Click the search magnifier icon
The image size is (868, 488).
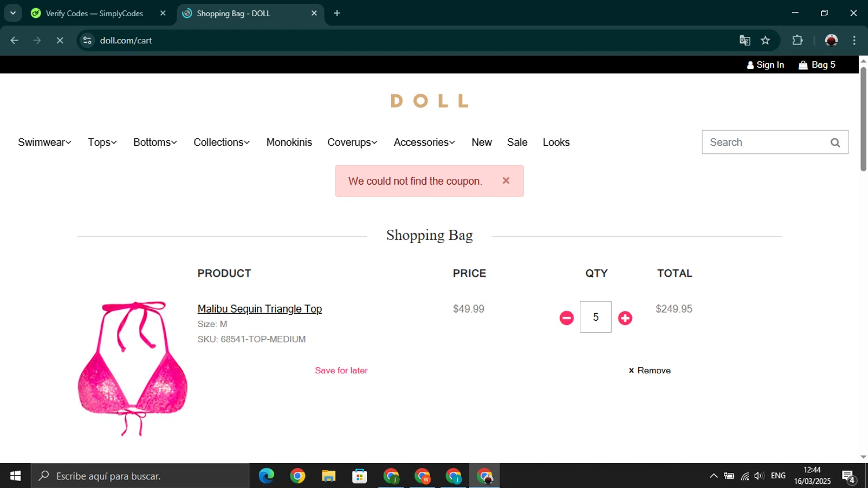835,142
